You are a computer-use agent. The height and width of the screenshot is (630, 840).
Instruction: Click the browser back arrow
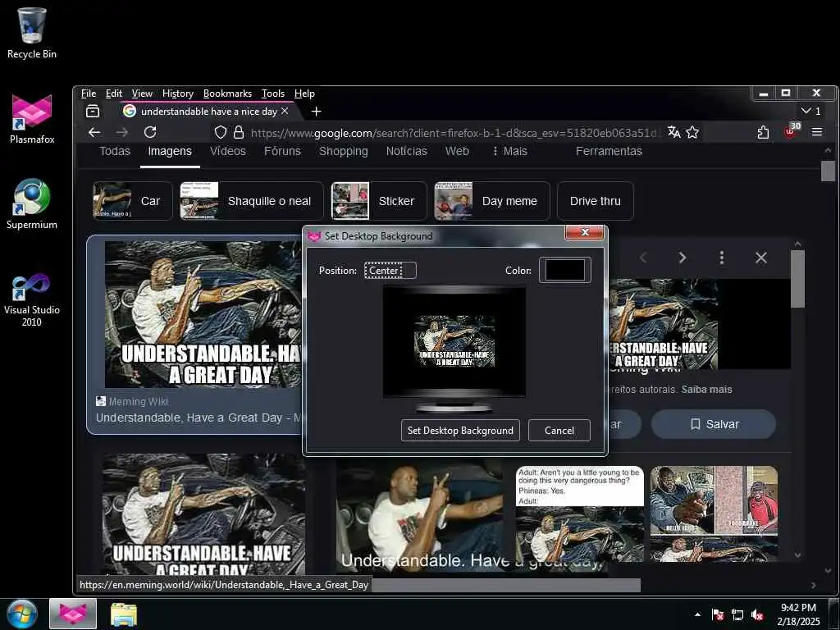point(94,132)
